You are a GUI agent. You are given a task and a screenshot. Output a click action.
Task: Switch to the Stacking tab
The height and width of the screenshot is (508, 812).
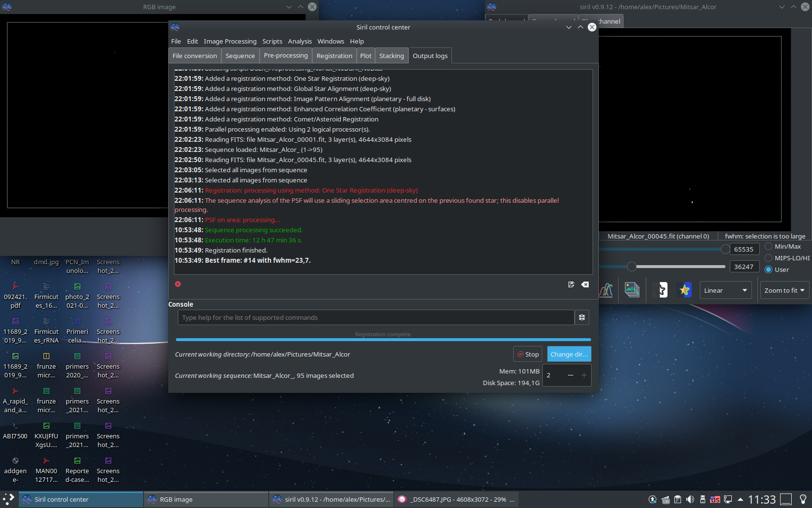tap(391, 56)
